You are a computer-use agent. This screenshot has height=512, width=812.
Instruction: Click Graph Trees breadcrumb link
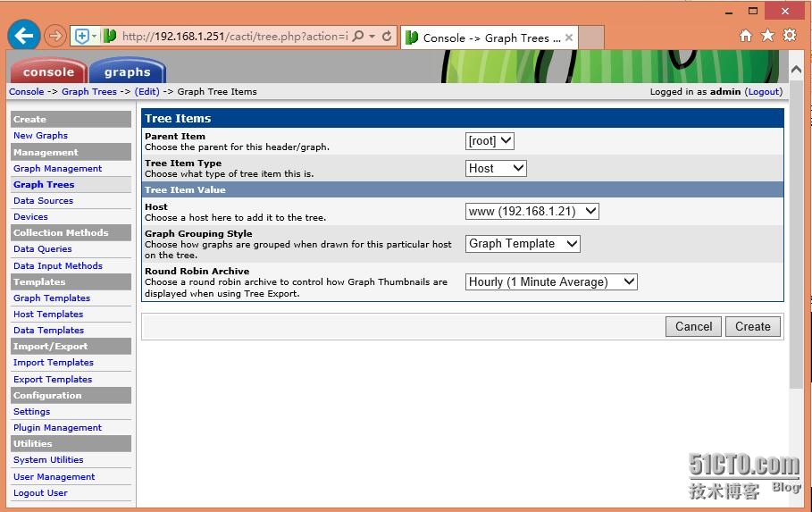89,92
